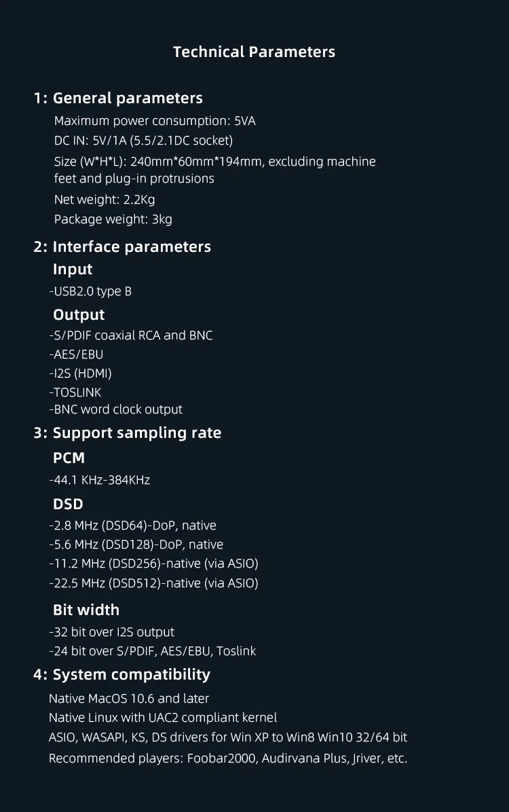
Task: Select the Net weight 2.2Kg line
Action: coord(105,200)
